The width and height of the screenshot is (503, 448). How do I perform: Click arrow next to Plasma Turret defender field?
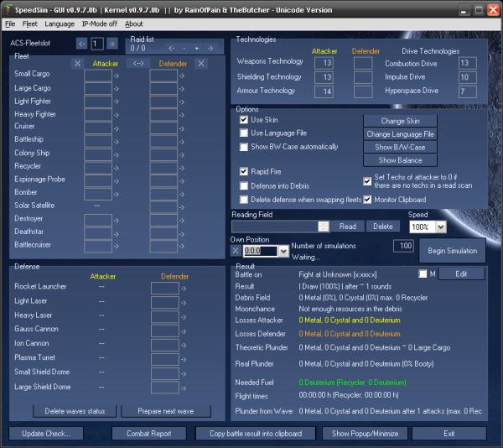(x=184, y=360)
